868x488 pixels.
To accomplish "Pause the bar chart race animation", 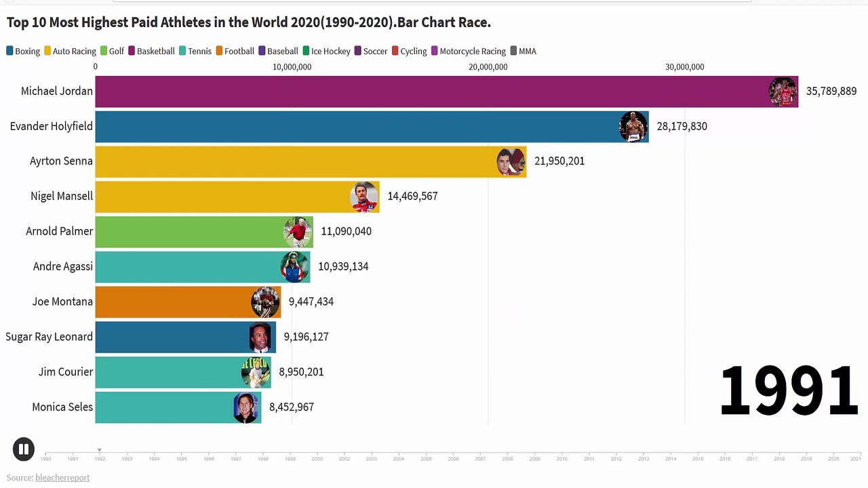I will pos(23,449).
